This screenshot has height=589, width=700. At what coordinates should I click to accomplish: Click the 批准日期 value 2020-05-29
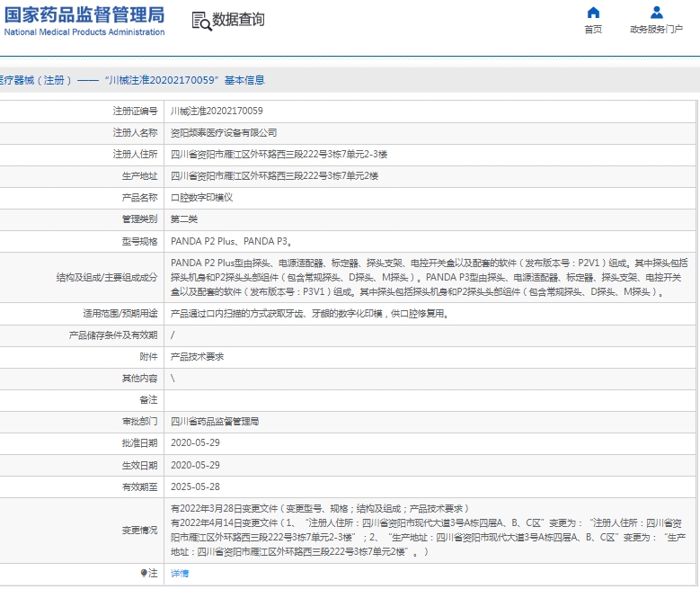pyautogui.click(x=195, y=442)
